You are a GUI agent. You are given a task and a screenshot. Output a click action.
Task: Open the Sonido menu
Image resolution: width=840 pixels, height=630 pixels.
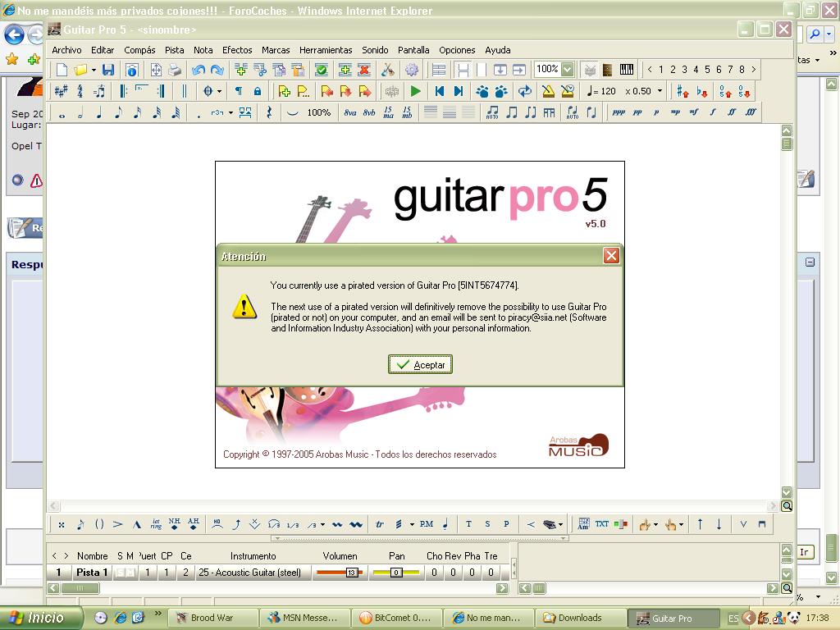(x=375, y=50)
